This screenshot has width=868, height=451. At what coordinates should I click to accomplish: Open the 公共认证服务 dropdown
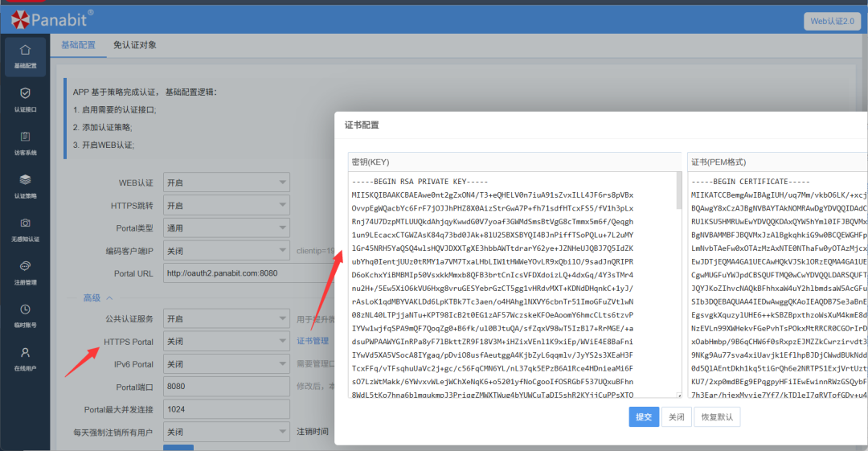coord(227,318)
